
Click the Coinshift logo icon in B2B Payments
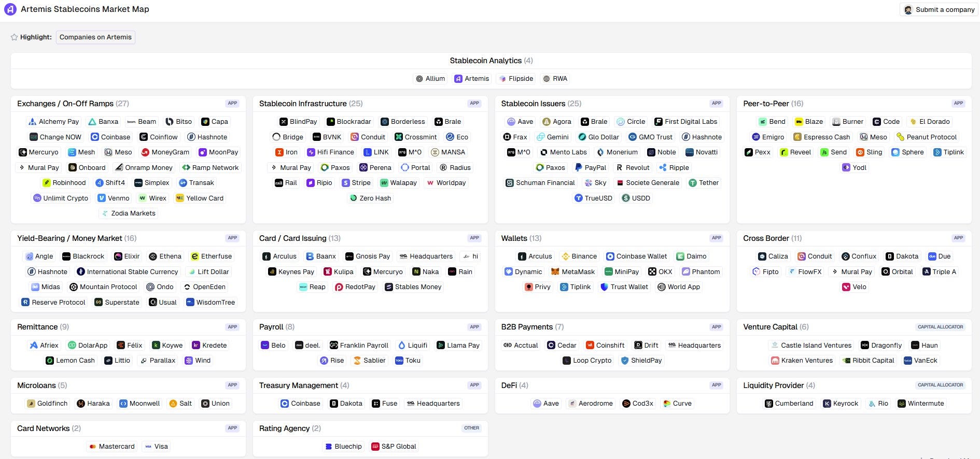click(590, 346)
